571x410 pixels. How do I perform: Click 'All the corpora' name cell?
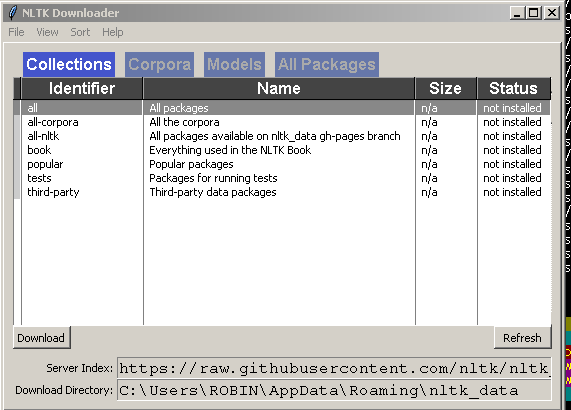184,122
